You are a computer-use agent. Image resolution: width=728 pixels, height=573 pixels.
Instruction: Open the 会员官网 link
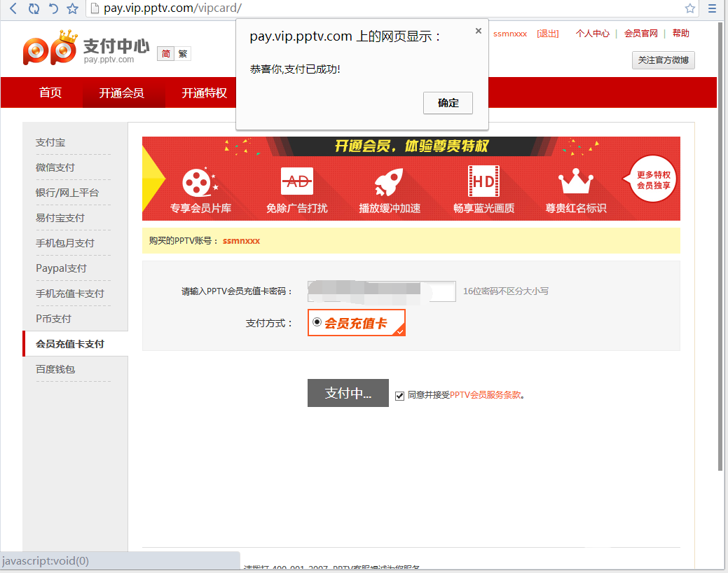coord(640,34)
